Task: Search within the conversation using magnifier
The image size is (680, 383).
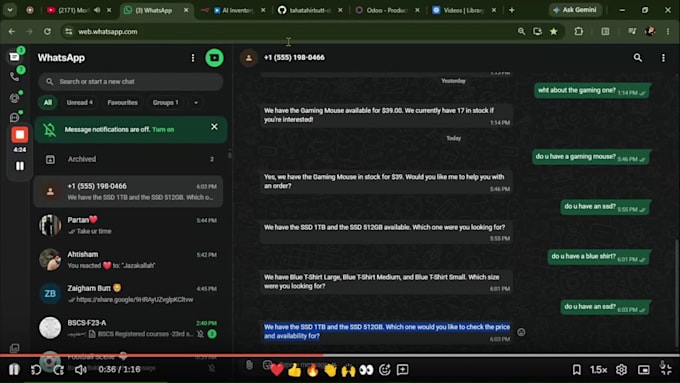Action: click(638, 57)
